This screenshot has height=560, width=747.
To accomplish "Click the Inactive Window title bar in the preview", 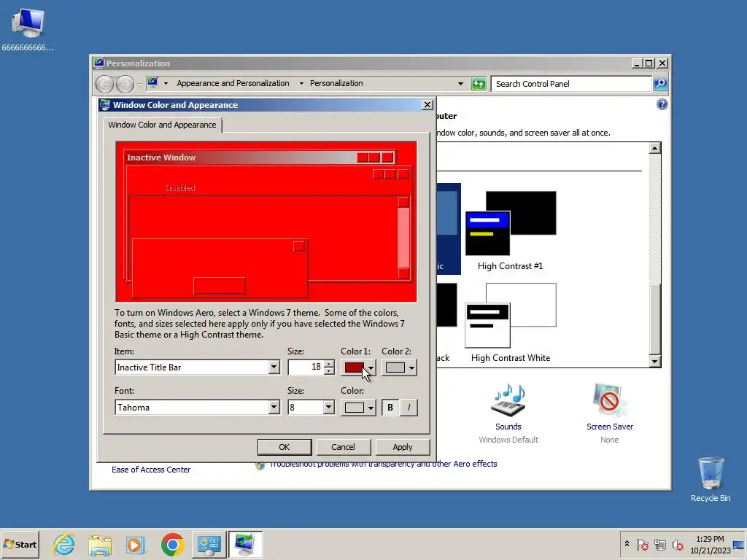I will (260, 157).
